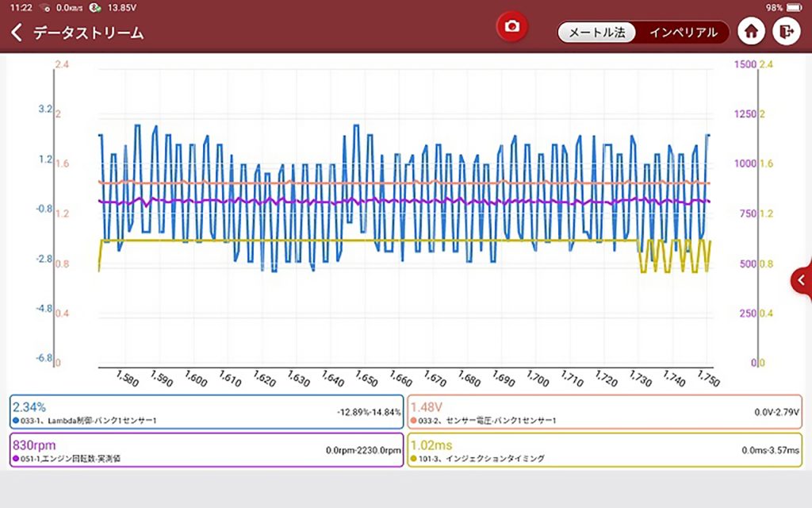Tap the exit door icon
This screenshot has height=508, width=812.
786,32
